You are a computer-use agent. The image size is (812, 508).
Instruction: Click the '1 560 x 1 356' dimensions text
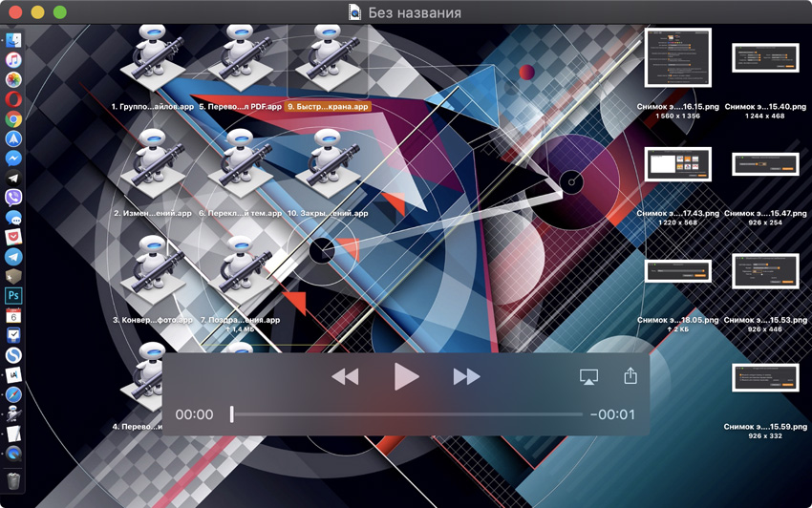(678, 116)
